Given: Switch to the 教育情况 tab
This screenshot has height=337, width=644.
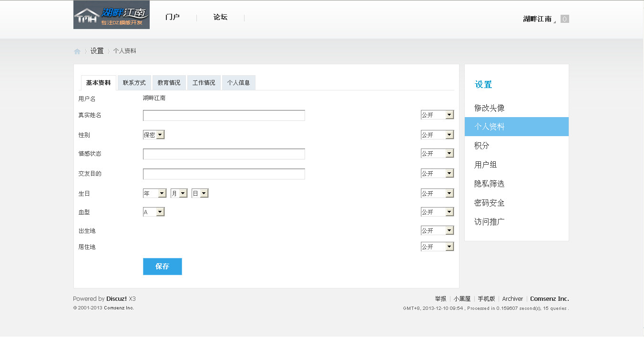Looking at the screenshot, I should point(169,82).
